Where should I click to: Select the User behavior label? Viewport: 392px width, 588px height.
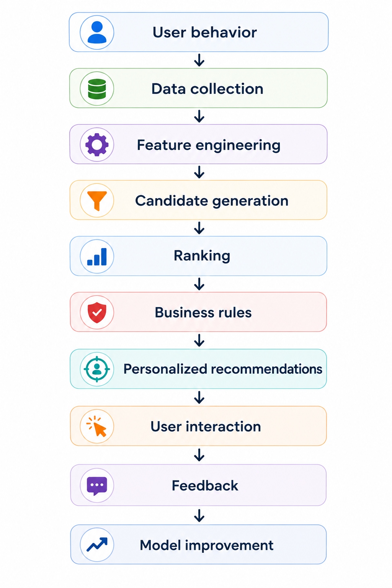(x=204, y=33)
